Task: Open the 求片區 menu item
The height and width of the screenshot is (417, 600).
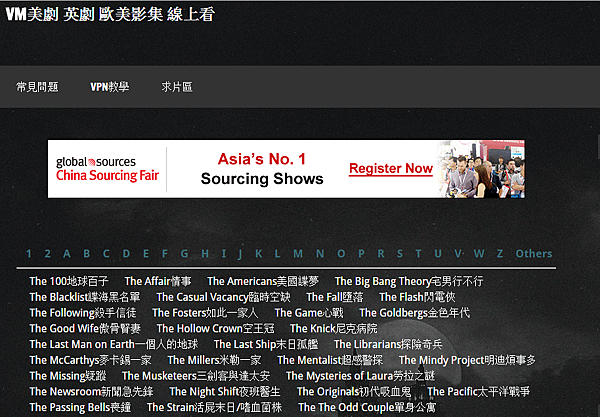Action: [x=177, y=87]
